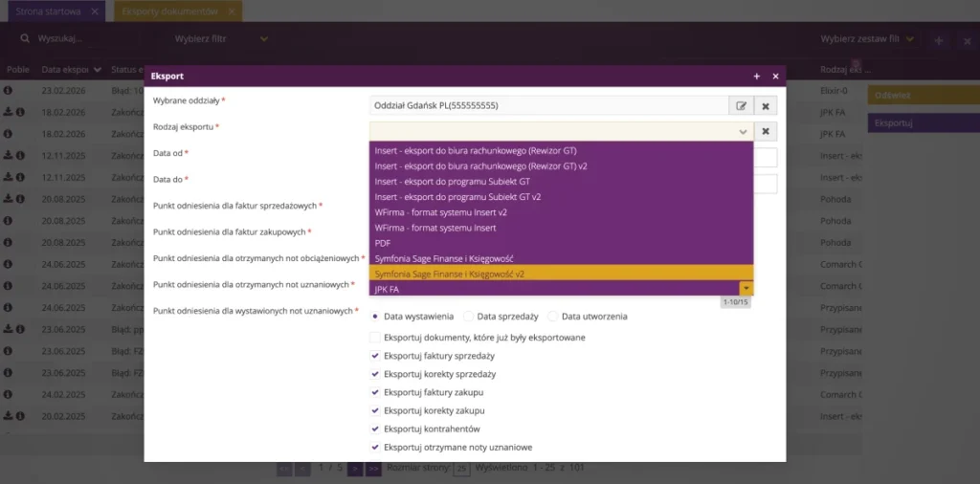Choose Insert Subiekt GT export option
This screenshot has height=484, width=980.
(x=561, y=182)
